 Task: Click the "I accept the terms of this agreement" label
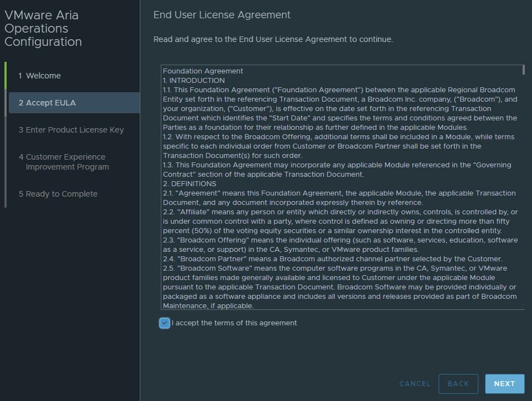click(x=234, y=323)
